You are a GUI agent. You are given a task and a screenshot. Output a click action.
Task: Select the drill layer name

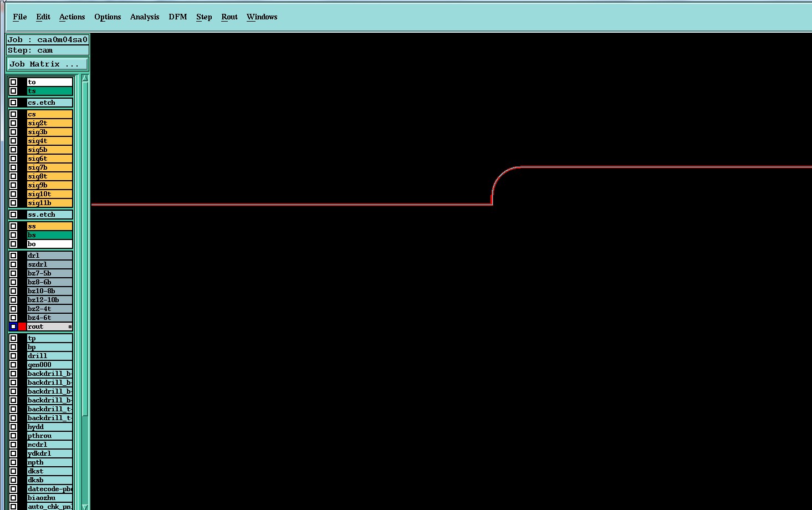[50, 356]
